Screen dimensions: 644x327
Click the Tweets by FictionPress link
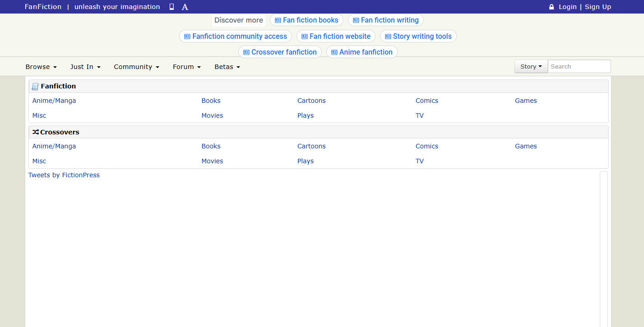point(64,175)
